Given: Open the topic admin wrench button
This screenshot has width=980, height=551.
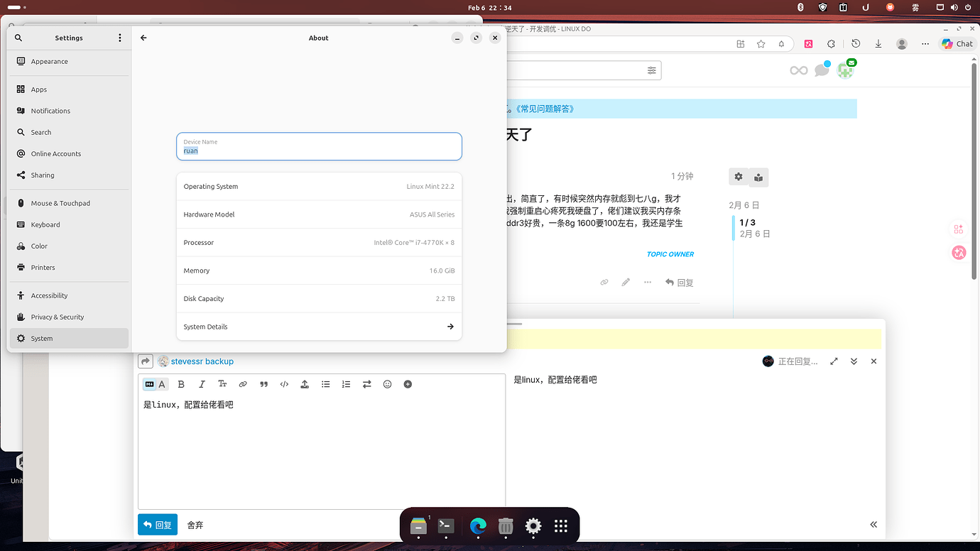Looking at the screenshot, I should coord(739,177).
